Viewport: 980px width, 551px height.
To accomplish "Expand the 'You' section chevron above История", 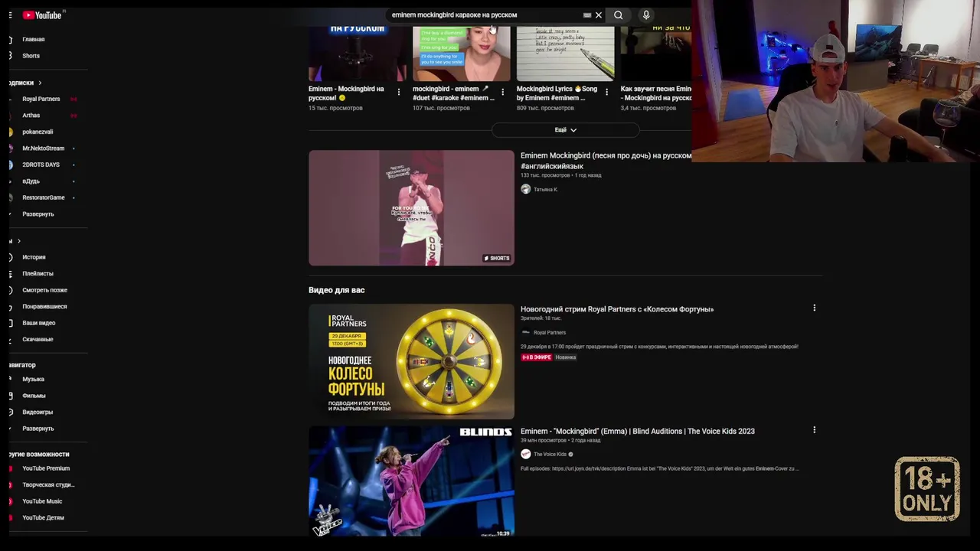I will point(18,241).
